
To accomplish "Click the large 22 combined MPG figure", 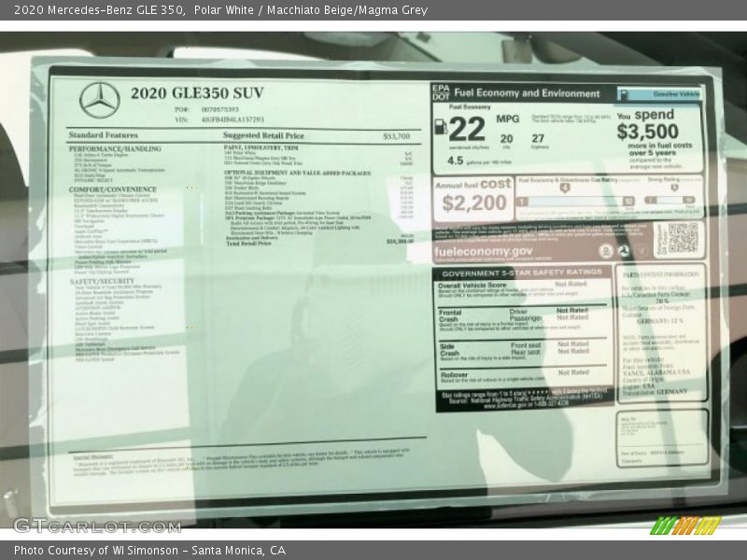I will click(467, 129).
